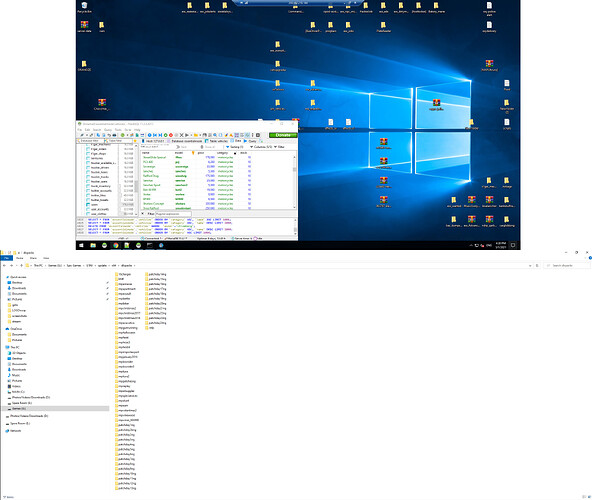This screenshot has width=592, height=500.
Task: Click the green refresh icon in HeidiSQL toolbar
Action: [123, 135]
